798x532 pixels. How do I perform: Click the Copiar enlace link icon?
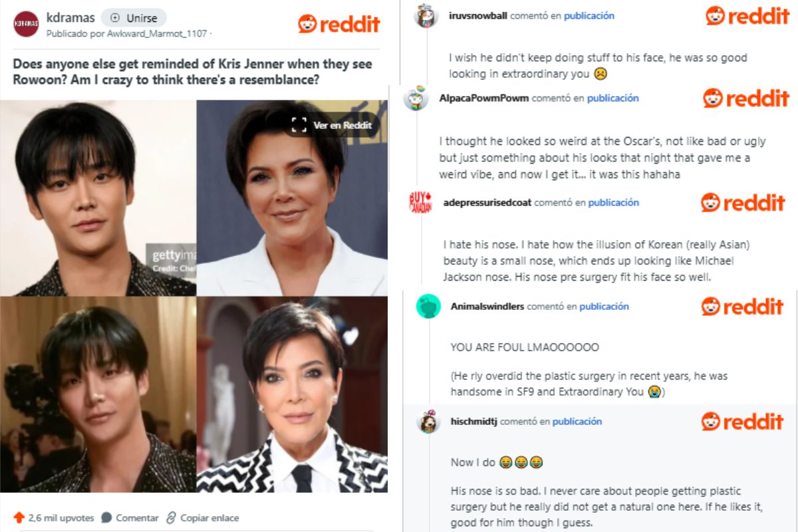tap(171, 517)
